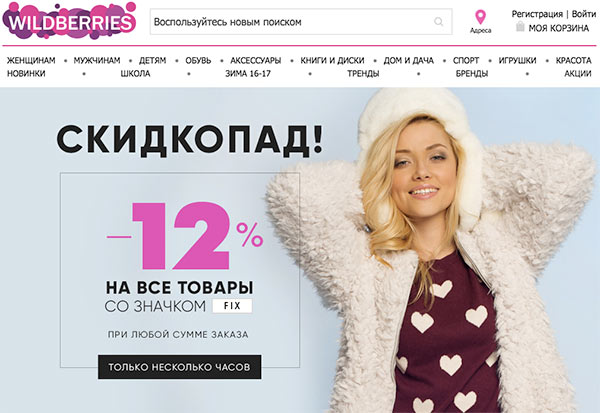Screen dimensions: 600x413
Task: Click ТОЛЬКО НЕСКОЛЬКО ЧАСОВ button
Action: coord(179,367)
